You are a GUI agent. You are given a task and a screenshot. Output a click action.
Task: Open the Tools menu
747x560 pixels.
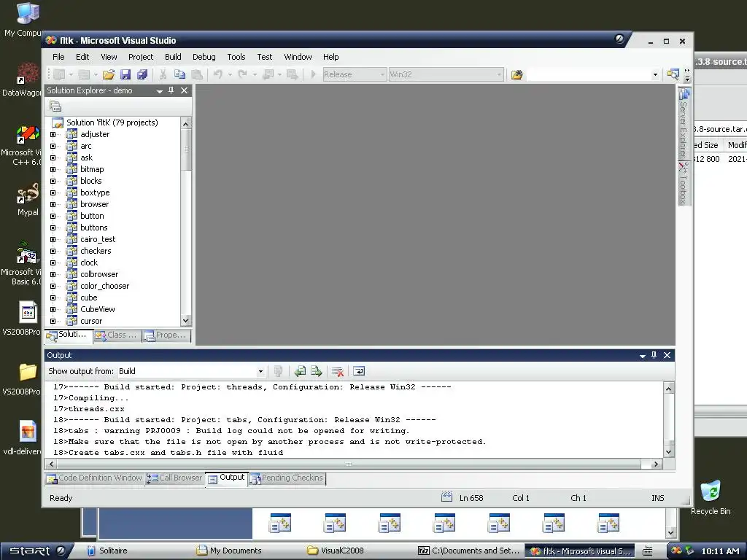(x=236, y=57)
